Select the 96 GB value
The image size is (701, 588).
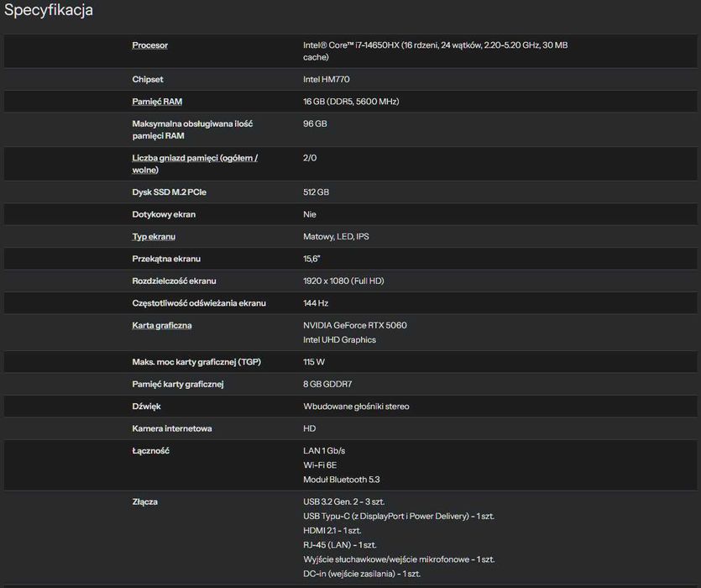click(x=315, y=123)
